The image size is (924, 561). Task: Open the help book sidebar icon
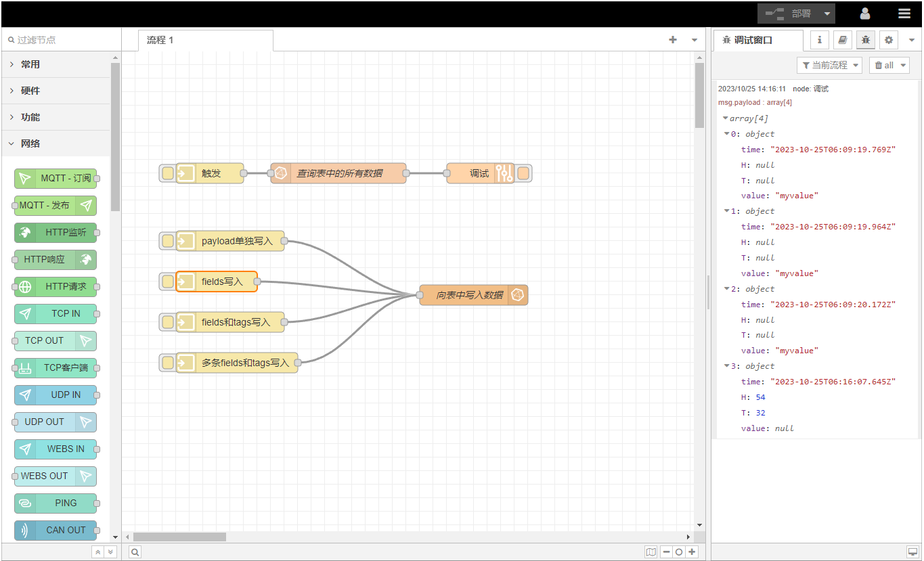(x=842, y=40)
